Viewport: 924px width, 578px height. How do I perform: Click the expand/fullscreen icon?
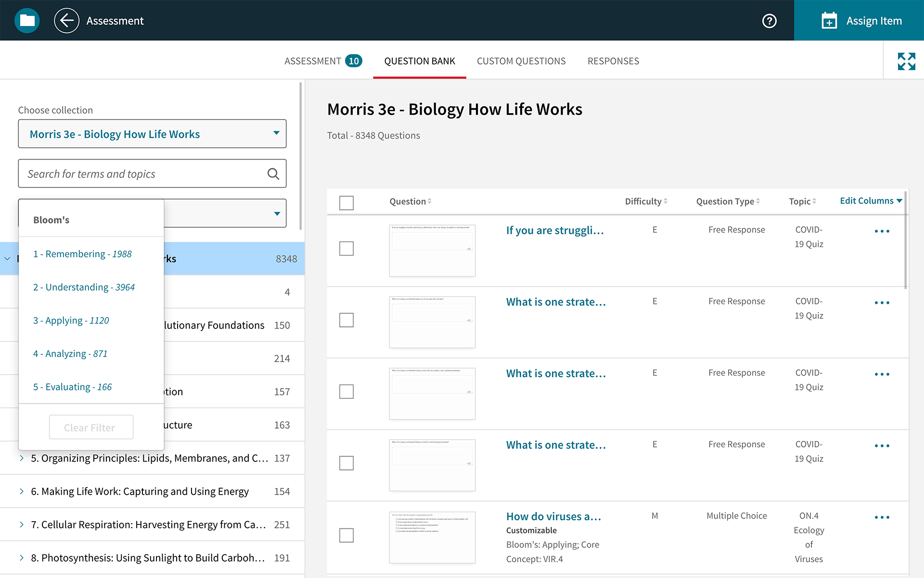[x=905, y=61]
